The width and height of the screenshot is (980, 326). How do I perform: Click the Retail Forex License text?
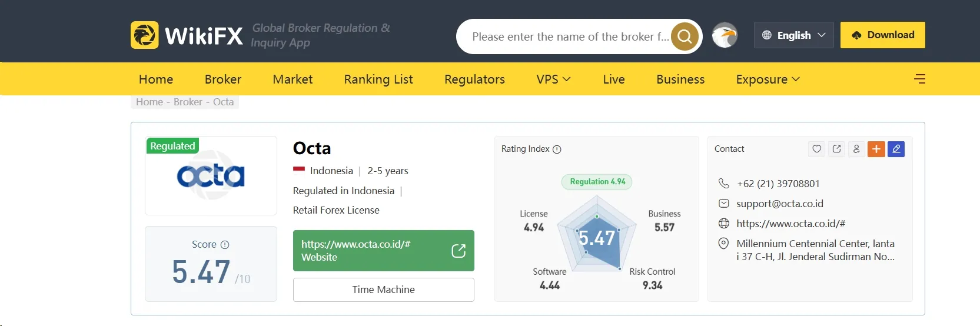(336, 210)
